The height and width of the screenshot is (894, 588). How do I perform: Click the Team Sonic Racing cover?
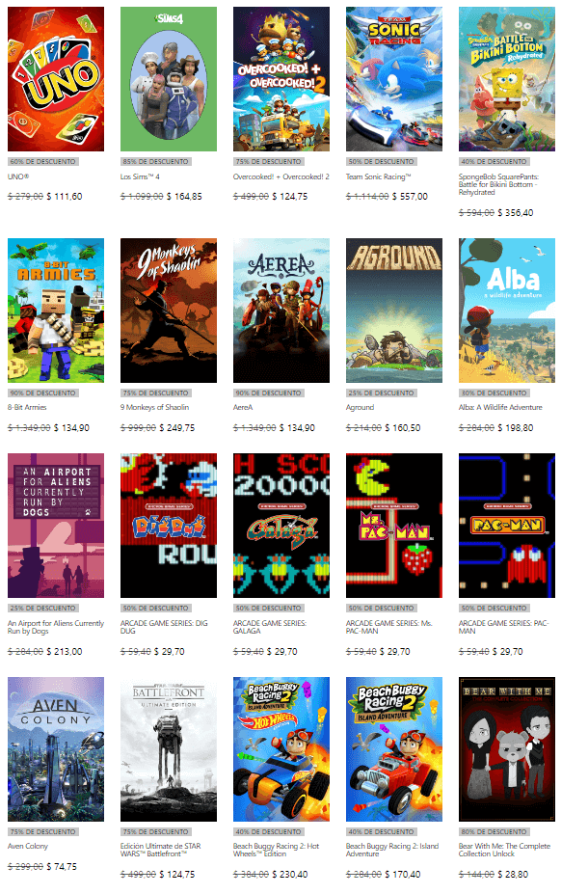point(394,79)
